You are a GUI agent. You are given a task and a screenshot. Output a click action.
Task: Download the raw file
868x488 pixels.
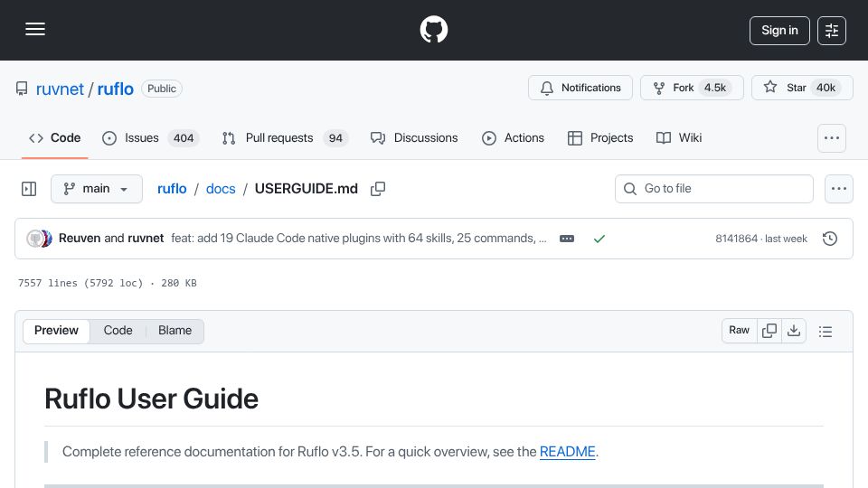[x=794, y=331]
